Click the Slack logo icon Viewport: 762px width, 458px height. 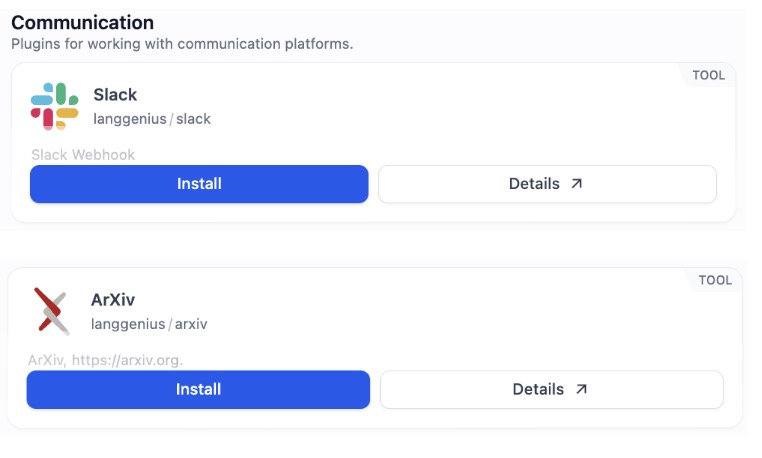pos(54,107)
